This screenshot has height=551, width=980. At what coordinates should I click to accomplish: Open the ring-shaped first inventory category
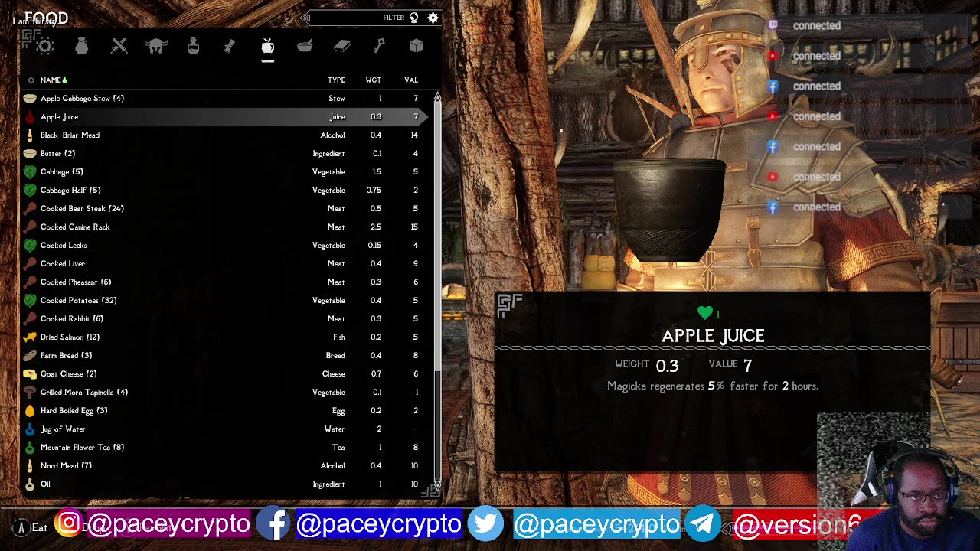click(x=44, y=47)
